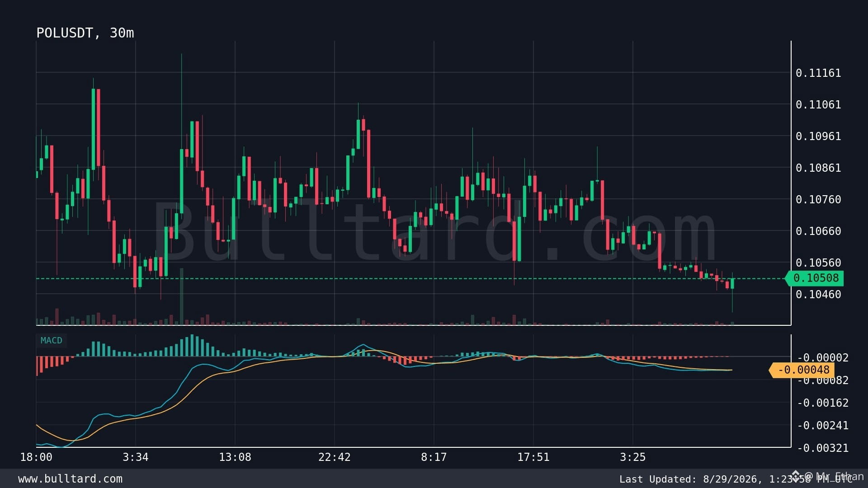Click the 0.10760 price axis label
Image resolution: width=868 pixels, height=488 pixels.
818,200
